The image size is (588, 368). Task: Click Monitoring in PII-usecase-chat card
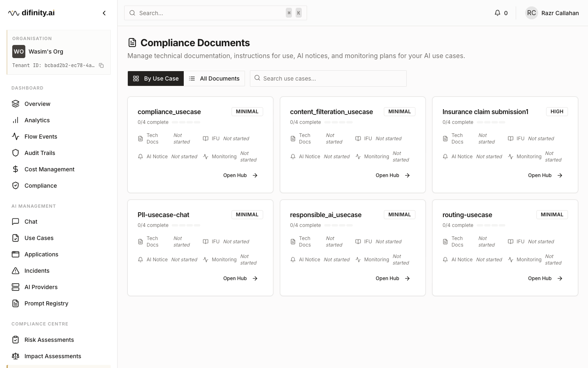pos(224,260)
